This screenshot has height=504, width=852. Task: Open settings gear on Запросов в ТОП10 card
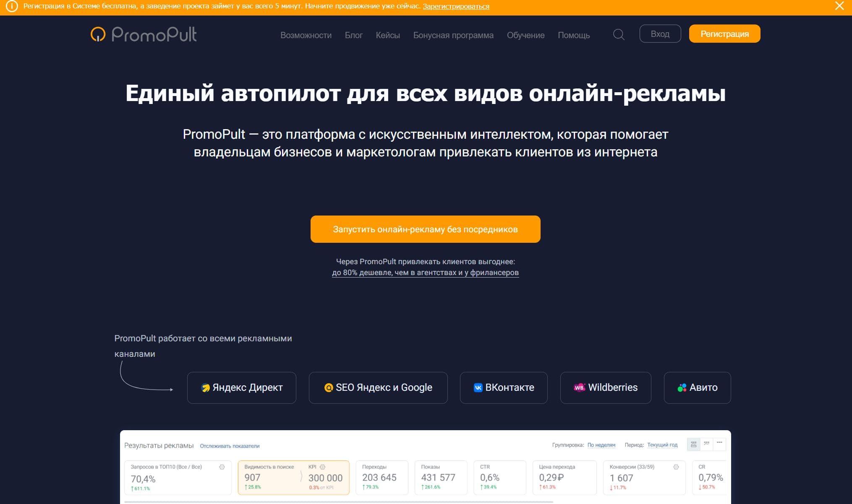point(222,467)
